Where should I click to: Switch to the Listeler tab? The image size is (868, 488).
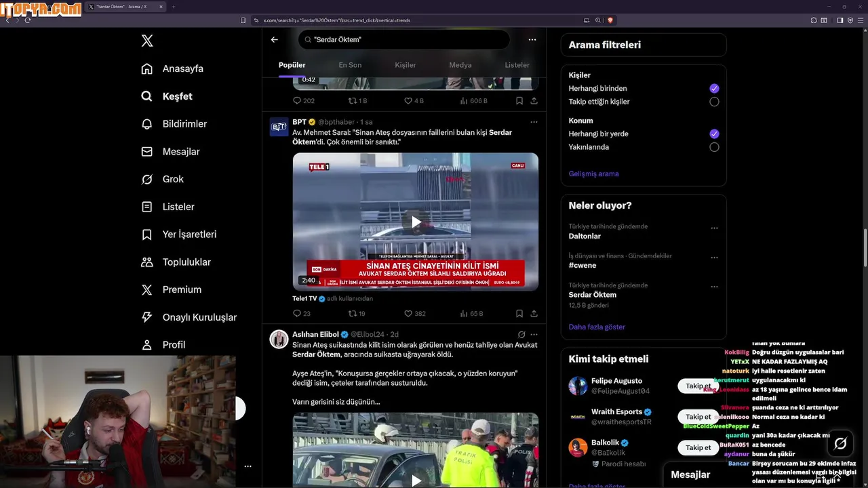pos(517,65)
